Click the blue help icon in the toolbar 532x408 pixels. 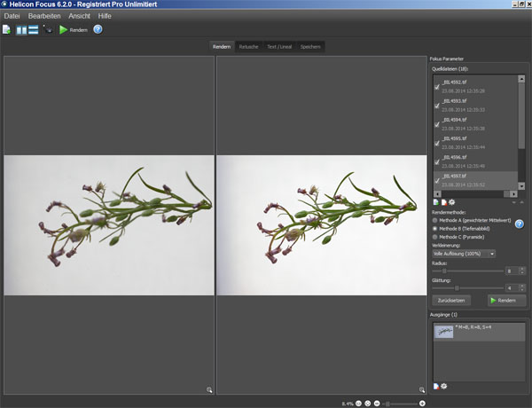(98, 29)
